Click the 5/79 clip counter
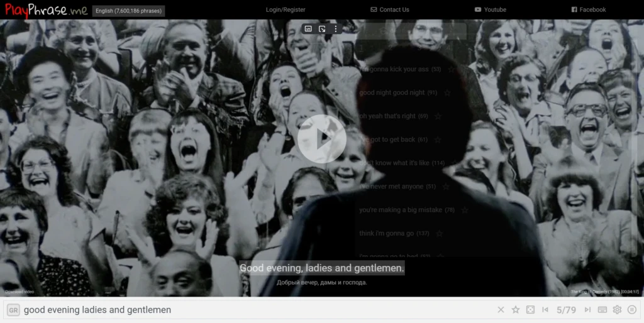The height and width of the screenshot is (323, 644). (x=566, y=310)
